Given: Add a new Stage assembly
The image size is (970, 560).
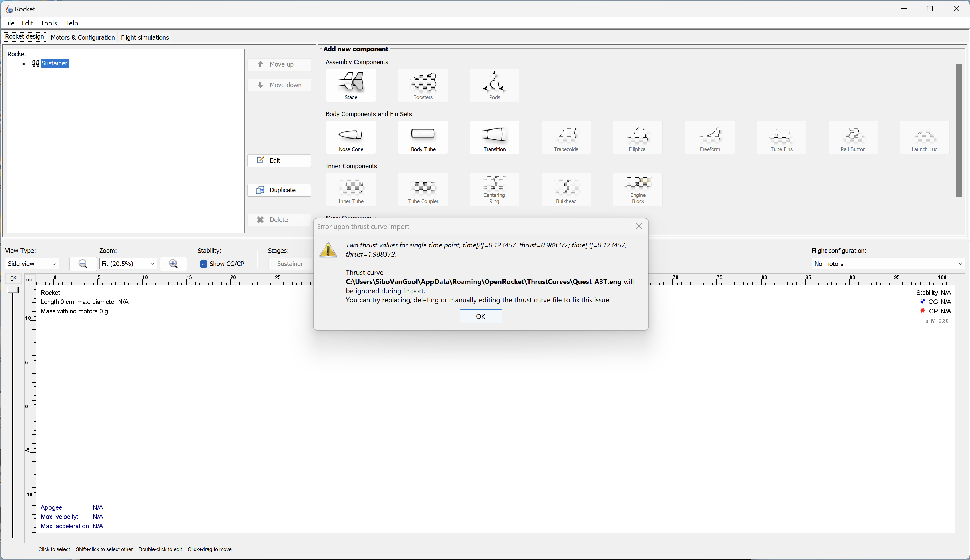Looking at the screenshot, I should point(351,85).
